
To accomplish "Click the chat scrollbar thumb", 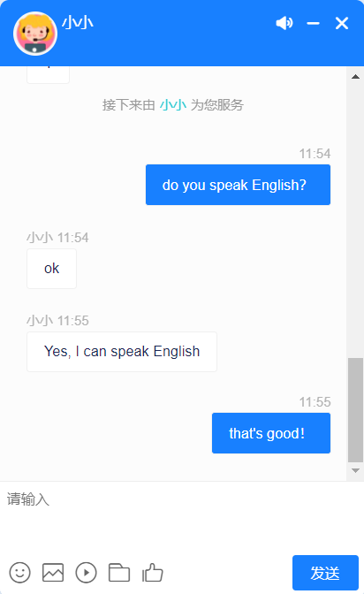I will coord(355,410).
